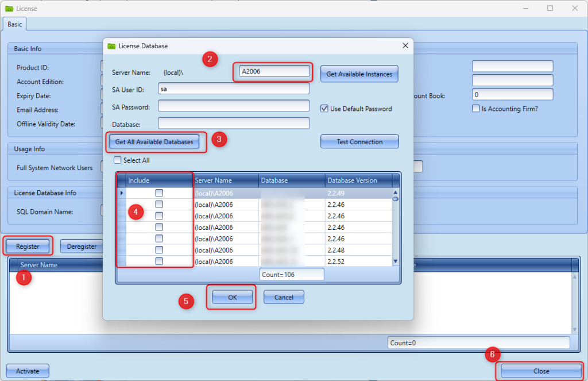Click Get All Available Databases button

154,141
